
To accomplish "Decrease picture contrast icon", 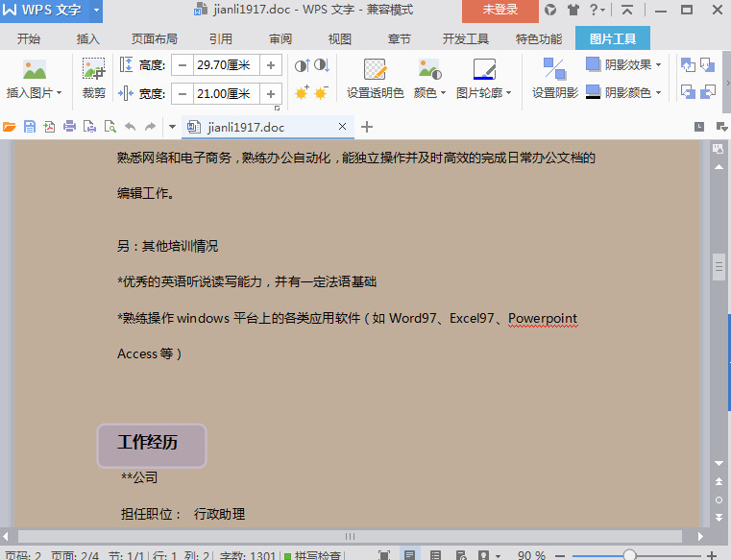I will click(x=322, y=65).
